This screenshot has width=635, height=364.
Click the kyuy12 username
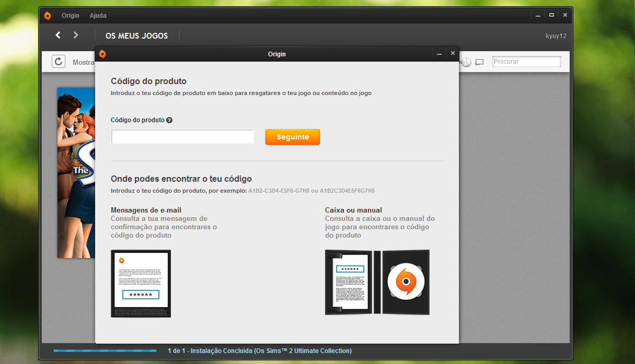[x=556, y=36]
